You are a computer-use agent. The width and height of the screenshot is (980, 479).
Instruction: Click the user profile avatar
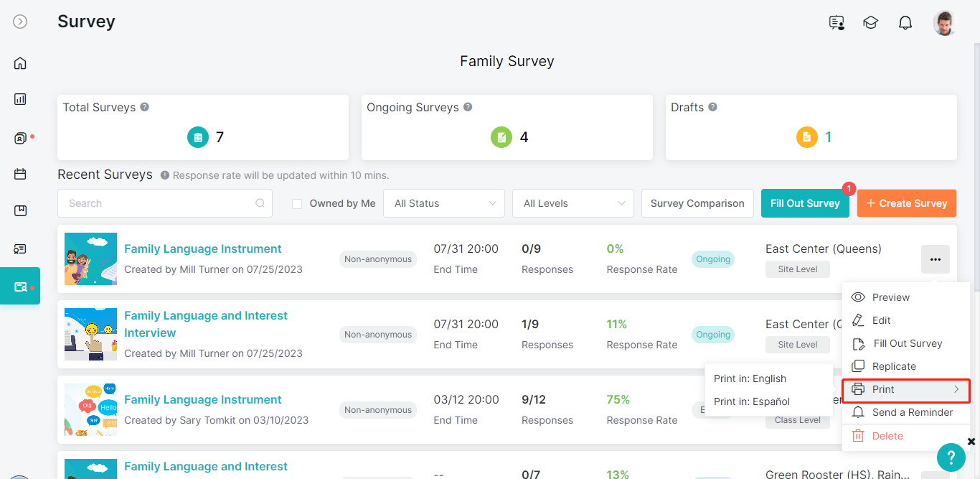(x=945, y=23)
